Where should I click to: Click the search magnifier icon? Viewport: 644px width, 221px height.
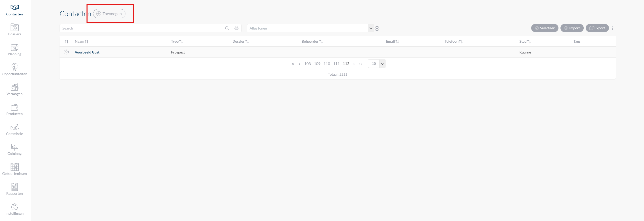pyautogui.click(x=227, y=28)
